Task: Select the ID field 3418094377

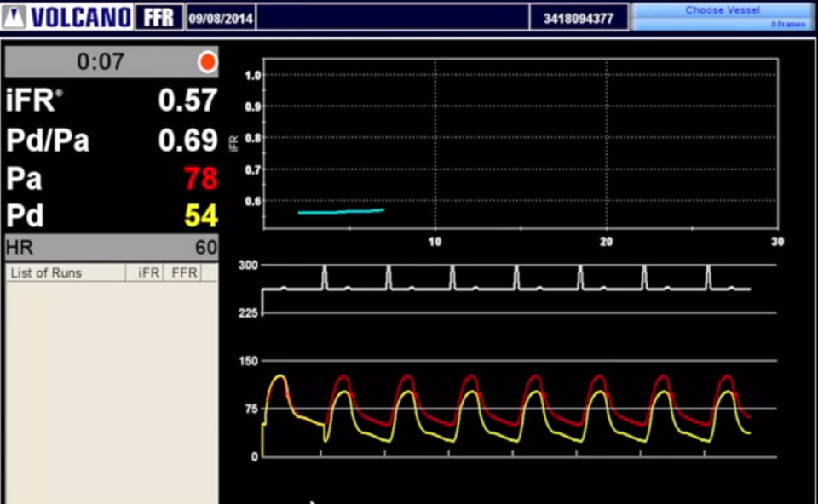Action: point(579,18)
